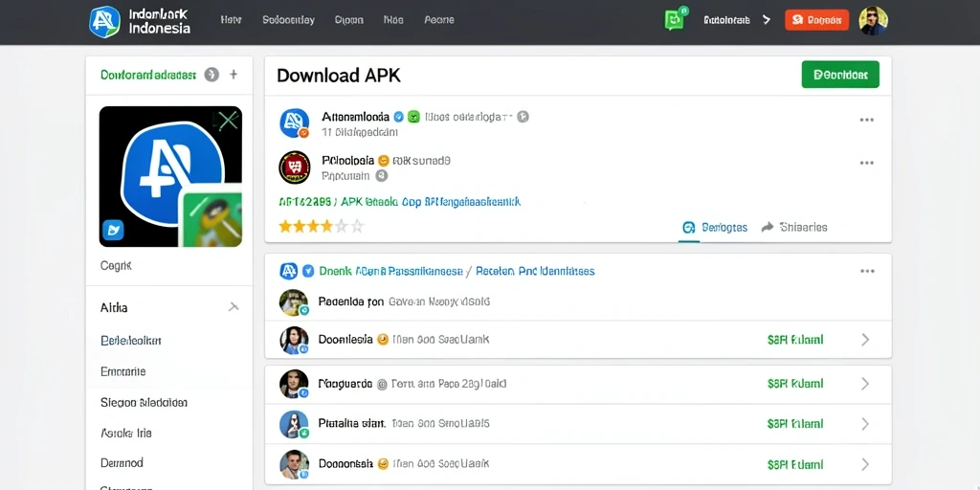980x490 pixels.
Task: Click the blue circle icon beside Benogtes
Action: [689, 227]
